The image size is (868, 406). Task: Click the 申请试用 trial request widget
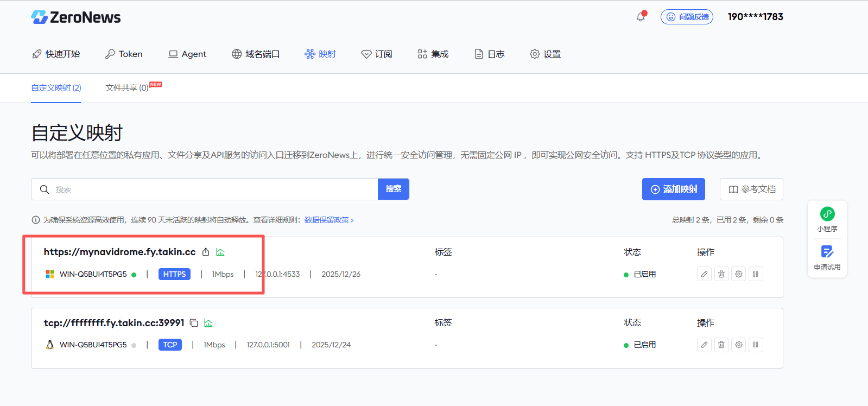827,257
